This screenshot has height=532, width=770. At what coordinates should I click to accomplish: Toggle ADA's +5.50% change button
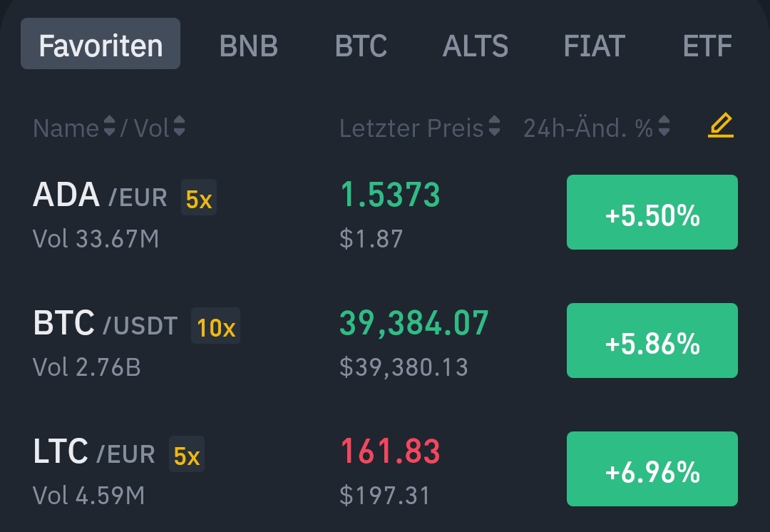click(652, 213)
